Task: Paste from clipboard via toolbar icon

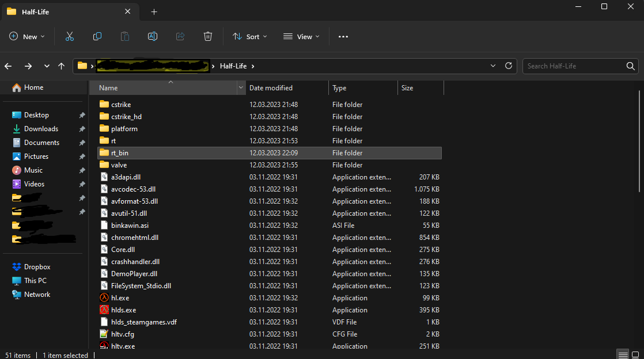Action: 125,36
